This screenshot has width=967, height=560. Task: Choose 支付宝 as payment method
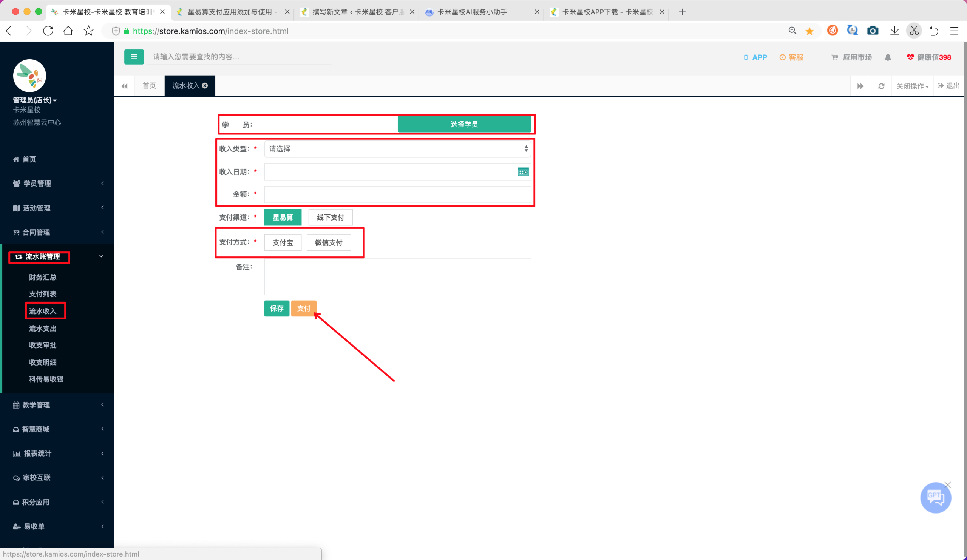pyautogui.click(x=283, y=242)
